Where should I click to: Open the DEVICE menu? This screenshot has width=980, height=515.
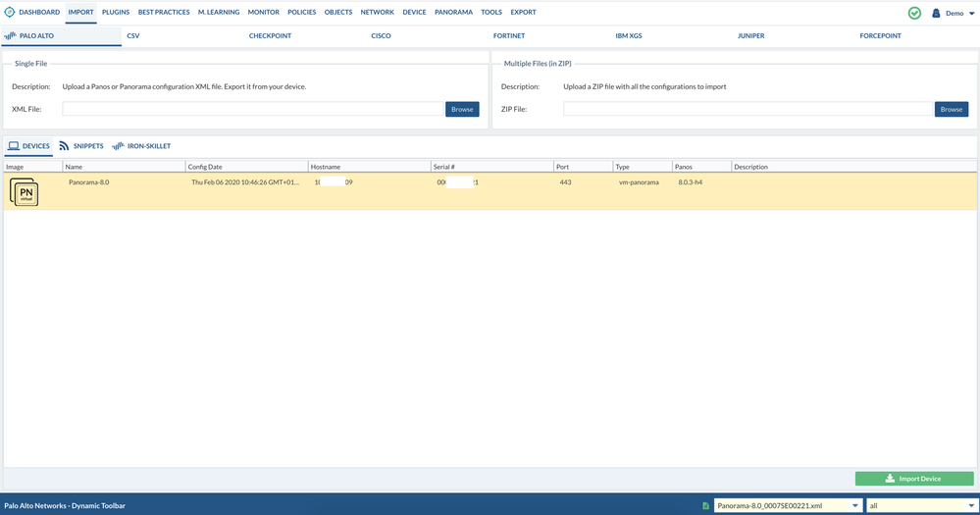[414, 12]
